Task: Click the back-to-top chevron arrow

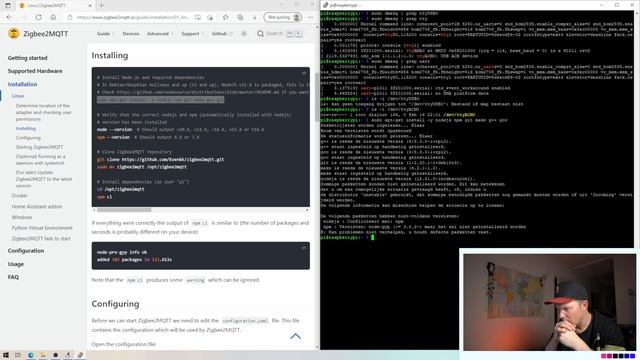Action: pyautogui.click(x=296, y=336)
